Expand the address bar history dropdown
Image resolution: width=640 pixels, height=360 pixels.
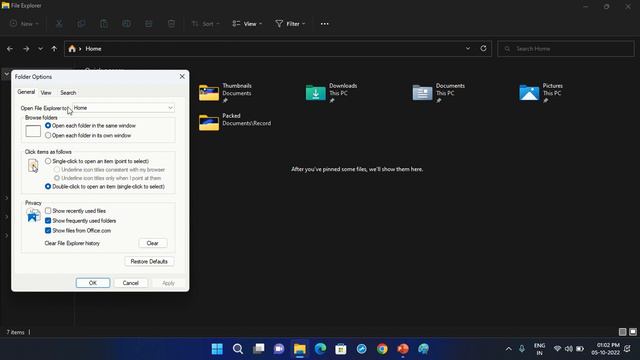[468, 48]
